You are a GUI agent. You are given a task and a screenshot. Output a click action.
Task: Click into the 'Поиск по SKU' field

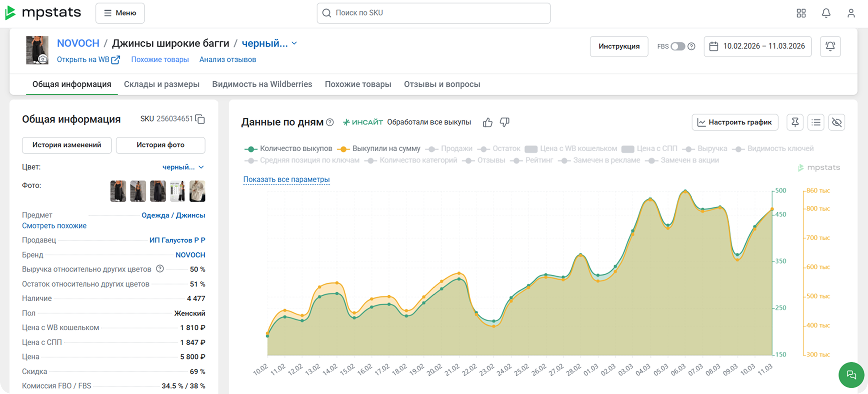[433, 13]
